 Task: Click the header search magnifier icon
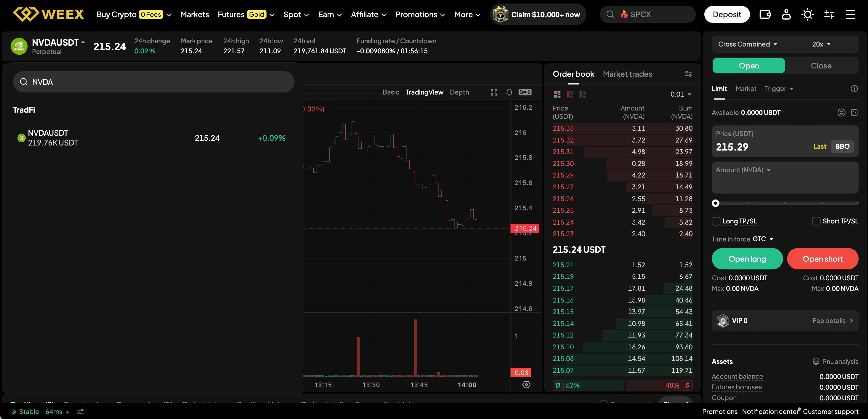[610, 15]
